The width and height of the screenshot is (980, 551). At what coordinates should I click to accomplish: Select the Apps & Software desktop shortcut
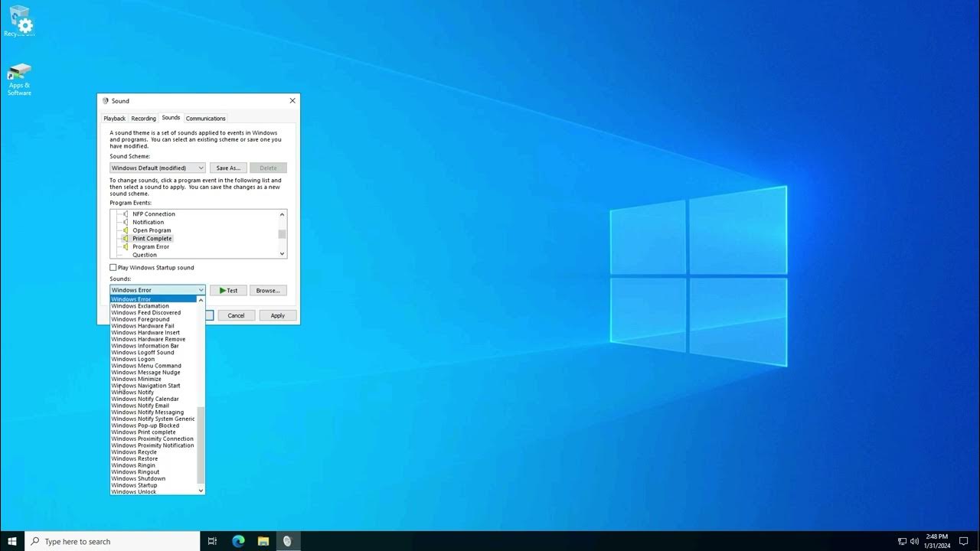point(19,80)
